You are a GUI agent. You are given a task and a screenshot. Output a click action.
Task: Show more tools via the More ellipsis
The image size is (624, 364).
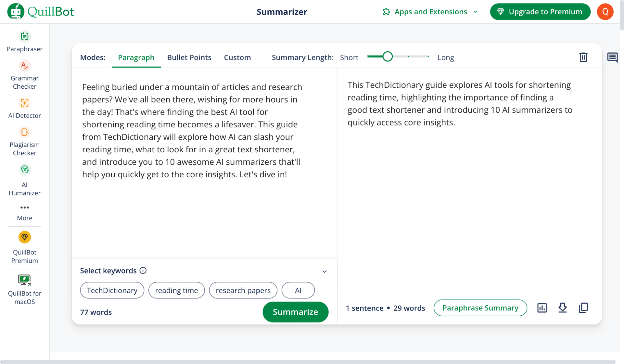[x=25, y=213]
